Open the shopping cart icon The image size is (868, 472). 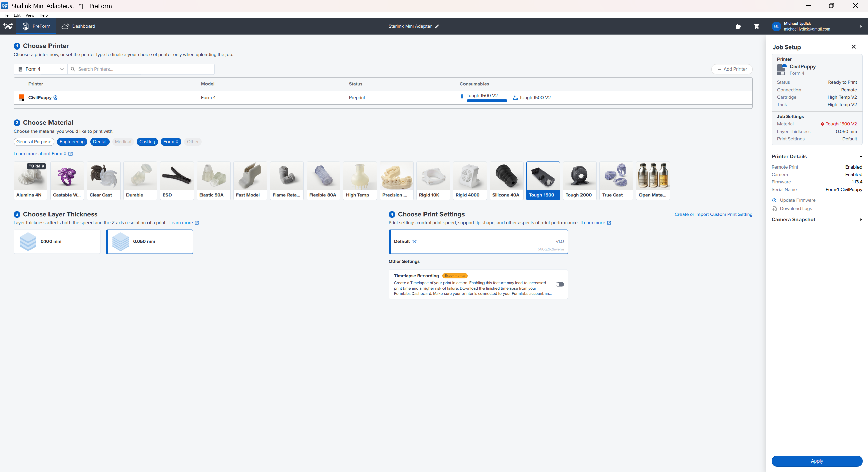pyautogui.click(x=756, y=26)
